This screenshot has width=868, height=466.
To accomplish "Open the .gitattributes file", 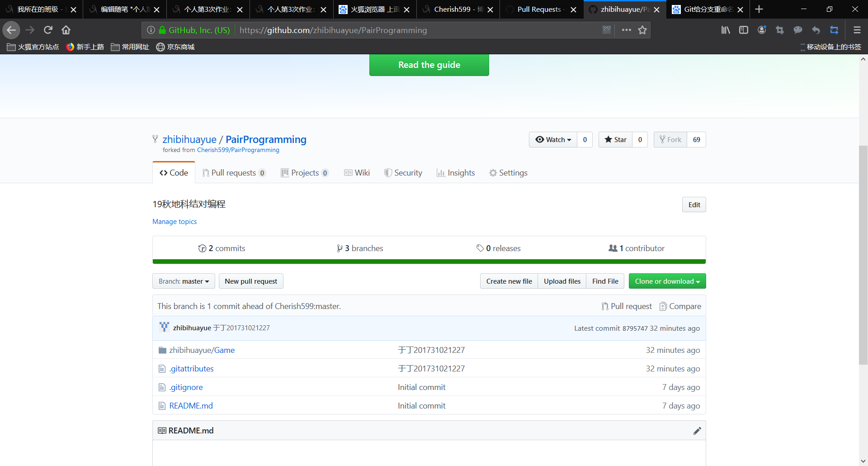I will (191, 368).
